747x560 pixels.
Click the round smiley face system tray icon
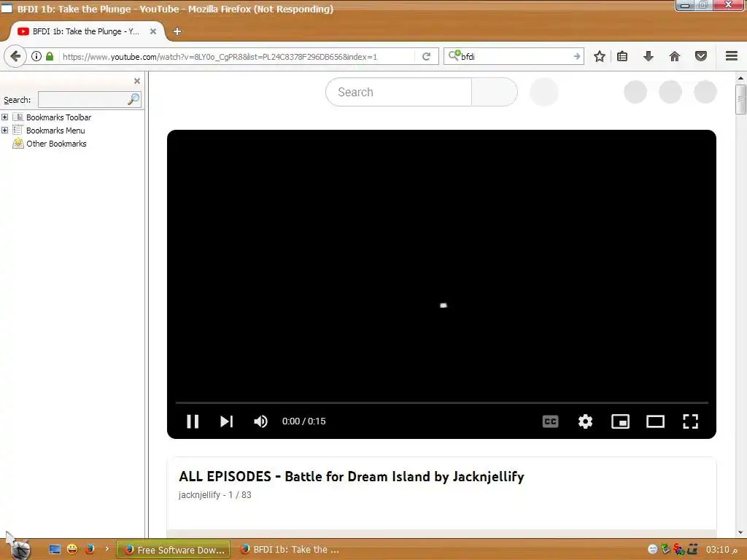652,549
